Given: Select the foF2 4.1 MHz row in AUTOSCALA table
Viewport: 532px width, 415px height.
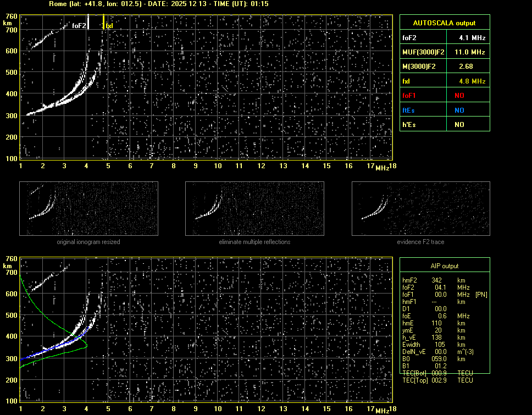Looking at the screenshot, I should click(x=444, y=38).
